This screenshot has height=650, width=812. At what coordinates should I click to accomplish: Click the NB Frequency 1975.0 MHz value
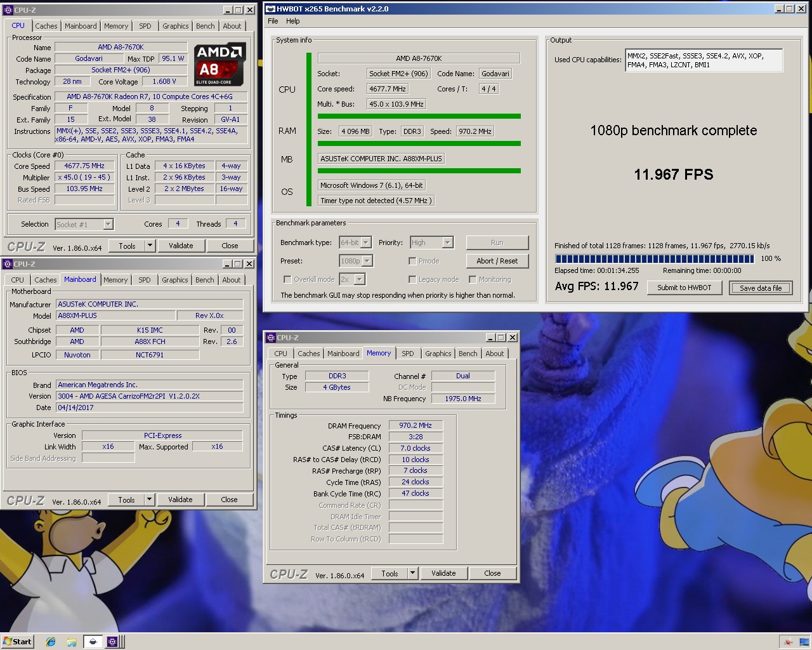click(463, 399)
